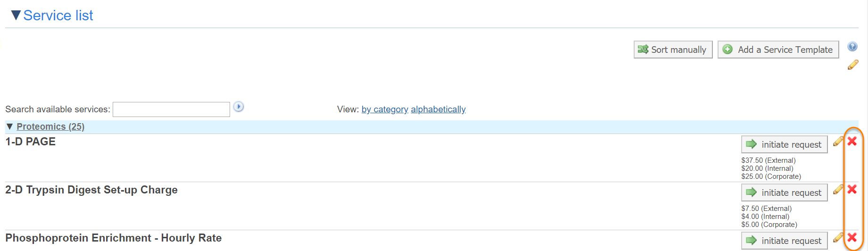This screenshot has width=868, height=251.
Task: Focus the Search available services field
Action: point(171,109)
